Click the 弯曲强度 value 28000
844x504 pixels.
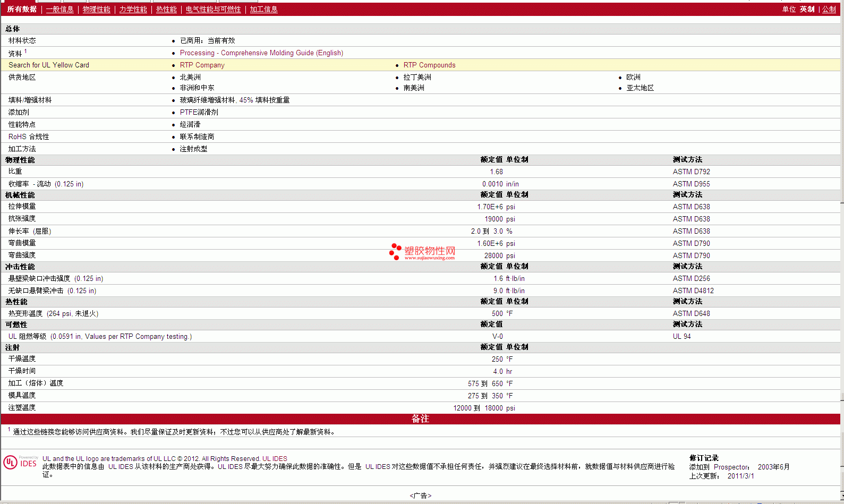point(493,255)
